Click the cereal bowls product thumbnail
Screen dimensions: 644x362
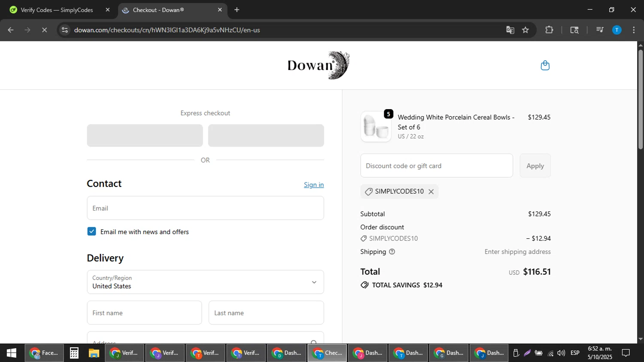tap(376, 127)
